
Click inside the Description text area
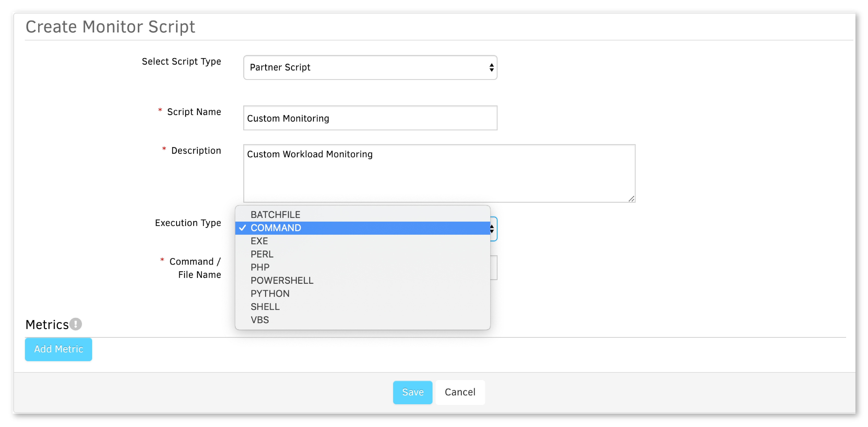[x=439, y=173]
